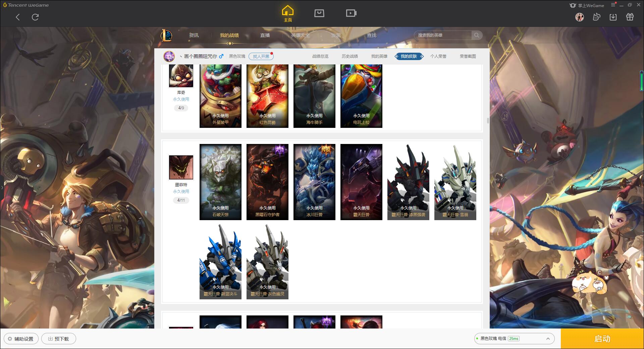Expand the left side panel arrow
The width and height of the screenshot is (644, 349).
coord(2,187)
